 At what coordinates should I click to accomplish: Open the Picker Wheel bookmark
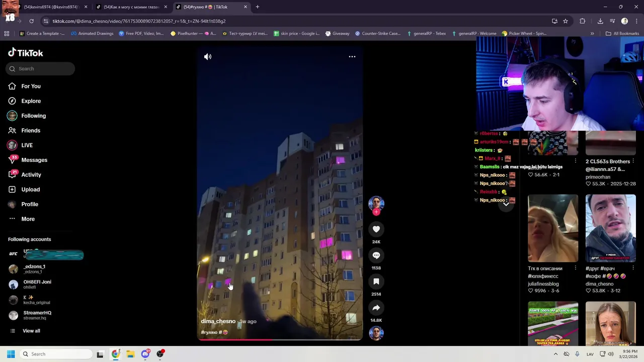click(524, 34)
